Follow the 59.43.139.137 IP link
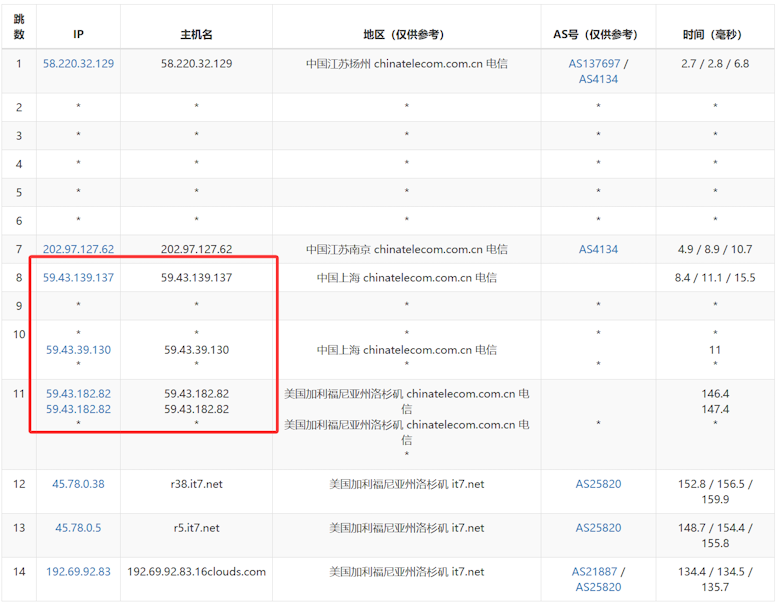780x605 pixels. [78, 278]
